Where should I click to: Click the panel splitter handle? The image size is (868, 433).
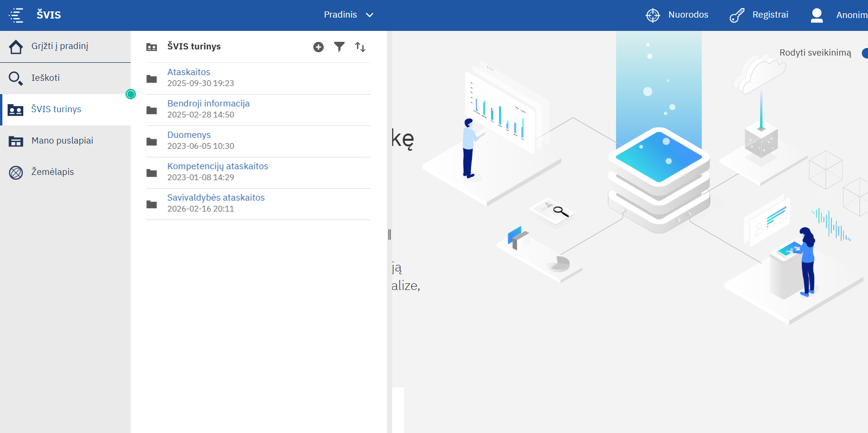click(389, 234)
